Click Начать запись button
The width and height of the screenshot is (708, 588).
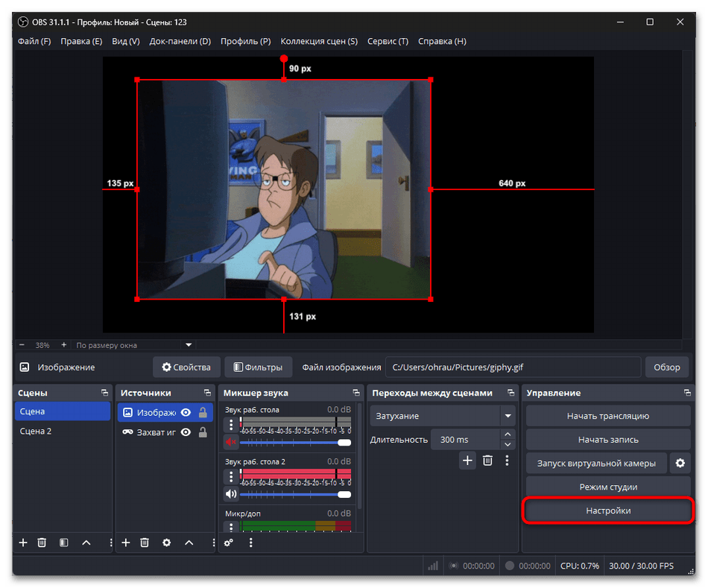[607, 440]
